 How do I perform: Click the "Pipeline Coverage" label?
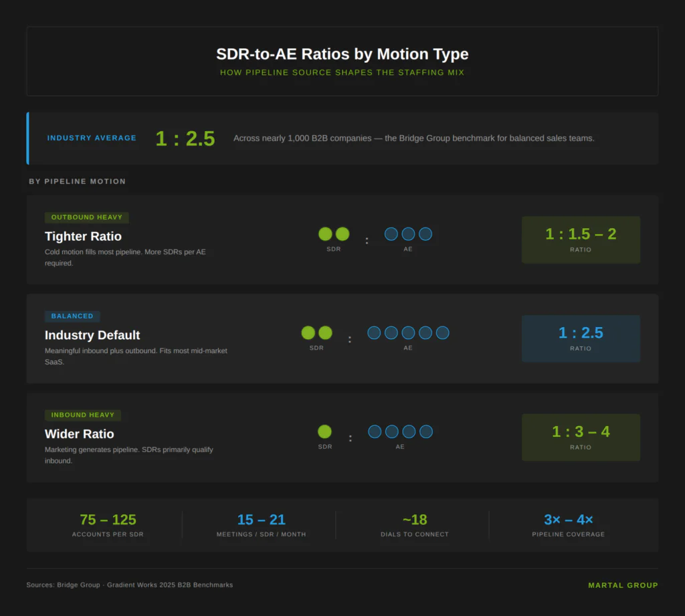pyautogui.click(x=569, y=534)
